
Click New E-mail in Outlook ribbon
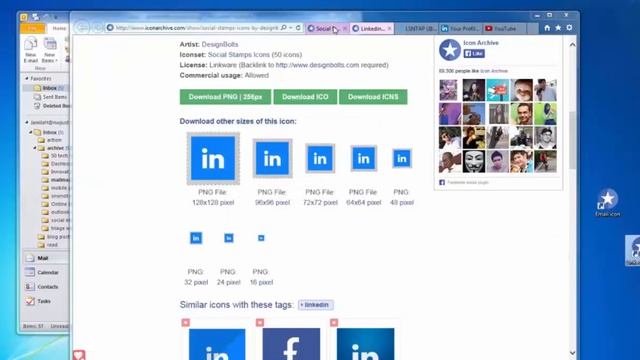[x=31, y=50]
